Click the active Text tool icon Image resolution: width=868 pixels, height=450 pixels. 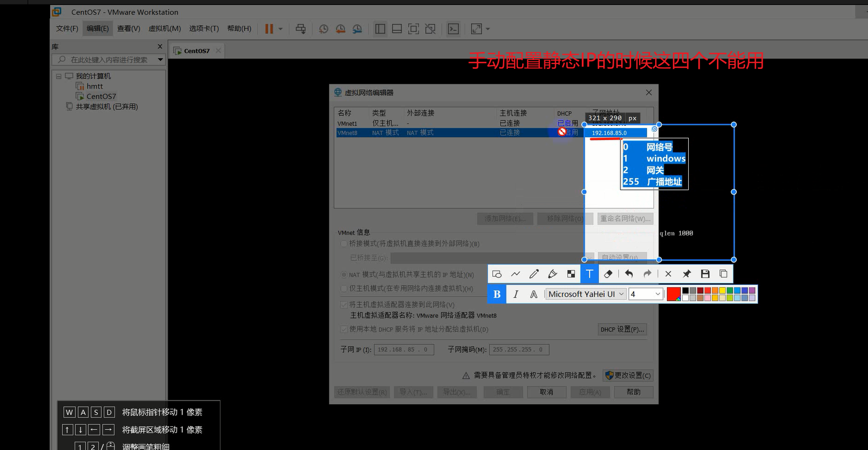(x=589, y=274)
